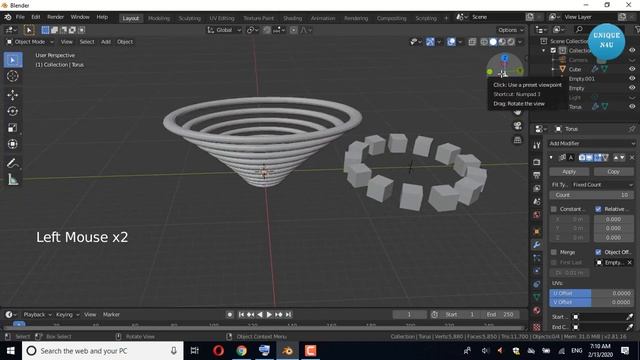Open the Render properties tab
Viewport: 640px width, 360px height.
tap(537, 162)
